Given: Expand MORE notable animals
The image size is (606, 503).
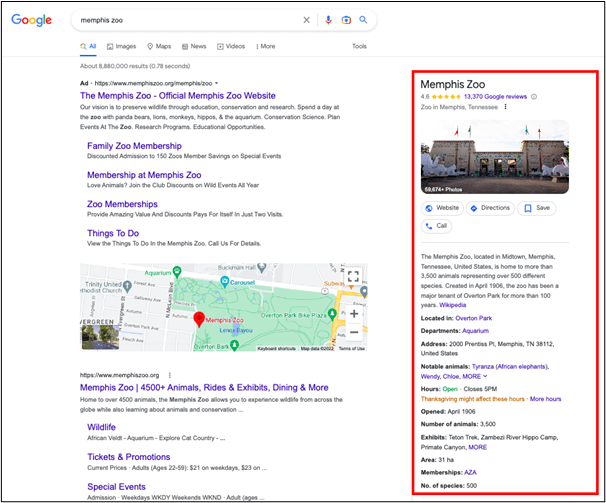Looking at the screenshot, I should click(475, 376).
